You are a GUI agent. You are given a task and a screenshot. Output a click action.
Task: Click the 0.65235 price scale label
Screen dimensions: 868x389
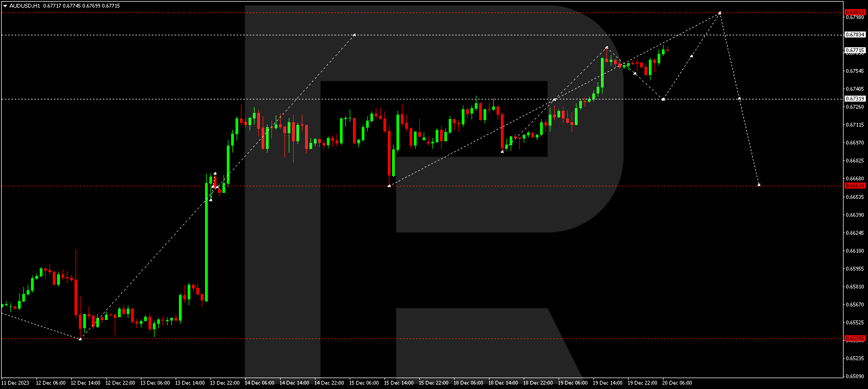point(854,358)
